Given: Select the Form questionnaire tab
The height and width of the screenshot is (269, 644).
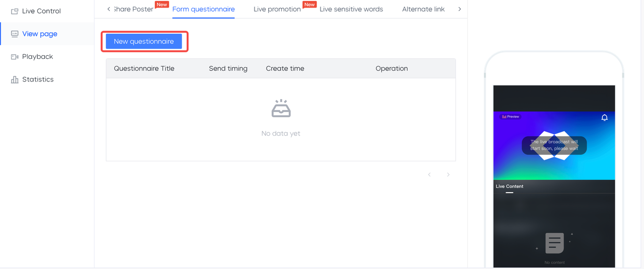Looking at the screenshot, I should tap(203, 9).
